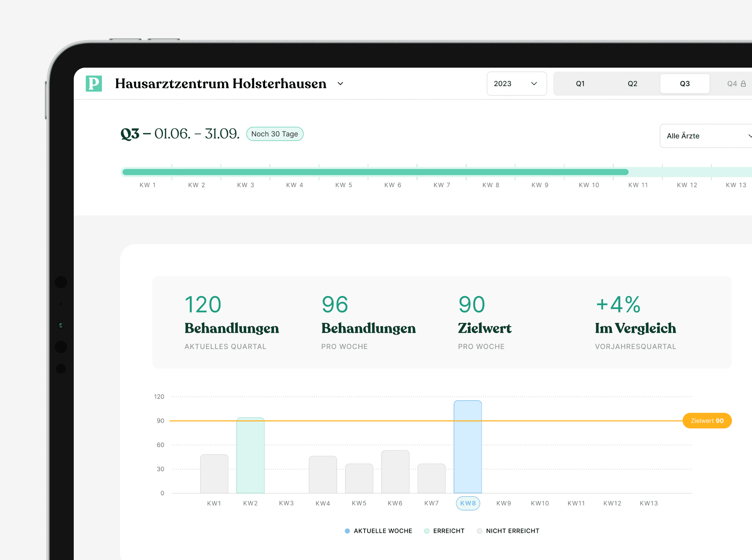752x560 pixels.
Task: Toggle the Erreicht legend entry
Action: click(x=448, y=531)
